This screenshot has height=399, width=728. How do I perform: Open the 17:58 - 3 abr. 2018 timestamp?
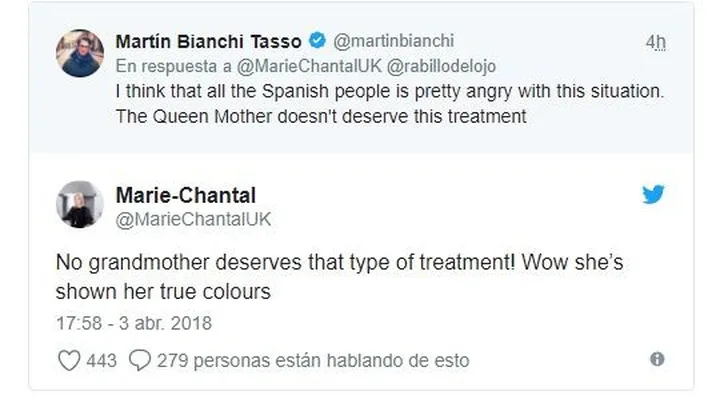click(x=134, y=323)
